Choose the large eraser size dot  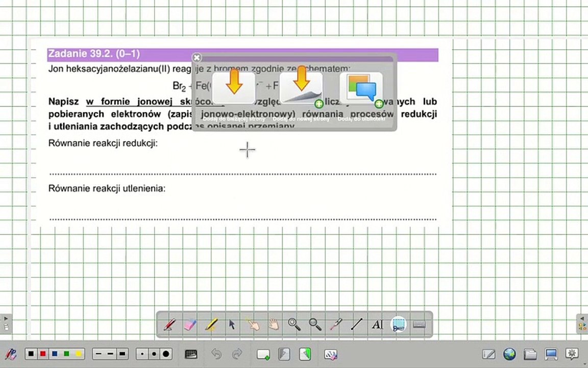pyautogui.click(x=166, y=354)
